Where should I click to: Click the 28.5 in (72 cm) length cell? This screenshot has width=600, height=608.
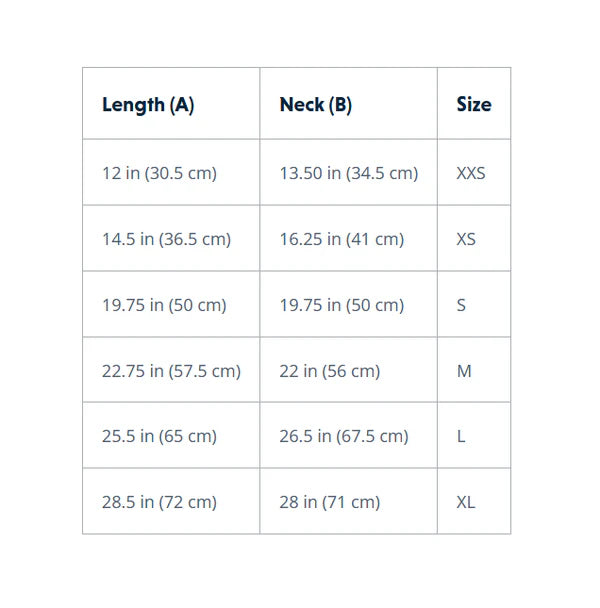tap(171, 501)
